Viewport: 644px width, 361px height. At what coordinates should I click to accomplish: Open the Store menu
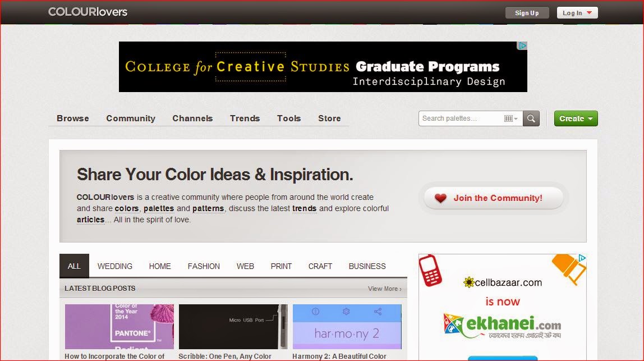tap(329, 118)
